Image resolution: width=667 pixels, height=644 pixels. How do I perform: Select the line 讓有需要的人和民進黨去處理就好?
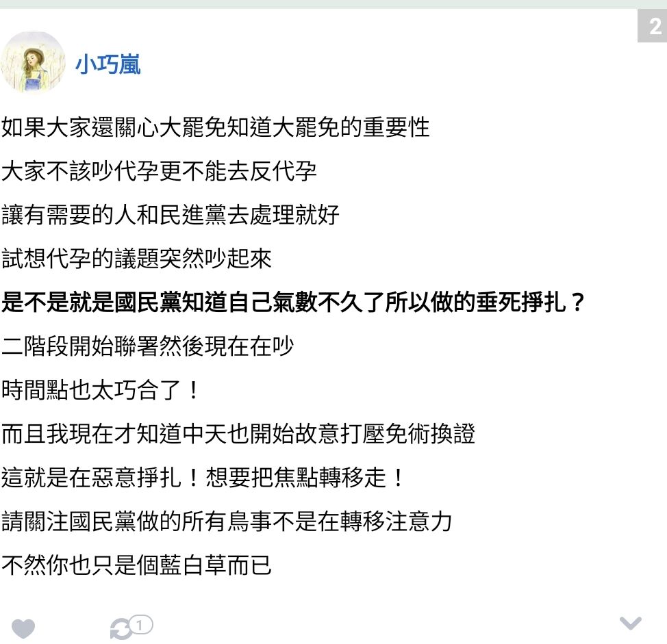click(170, 215)
